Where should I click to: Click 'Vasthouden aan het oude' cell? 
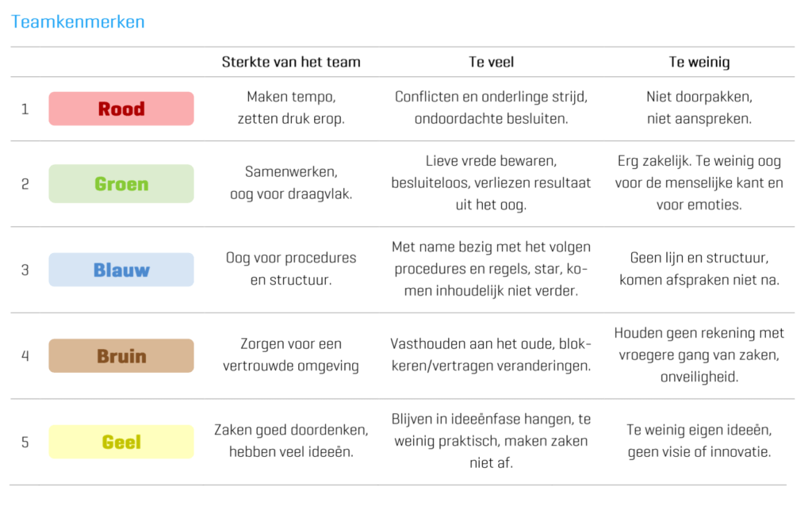(491, 355)
